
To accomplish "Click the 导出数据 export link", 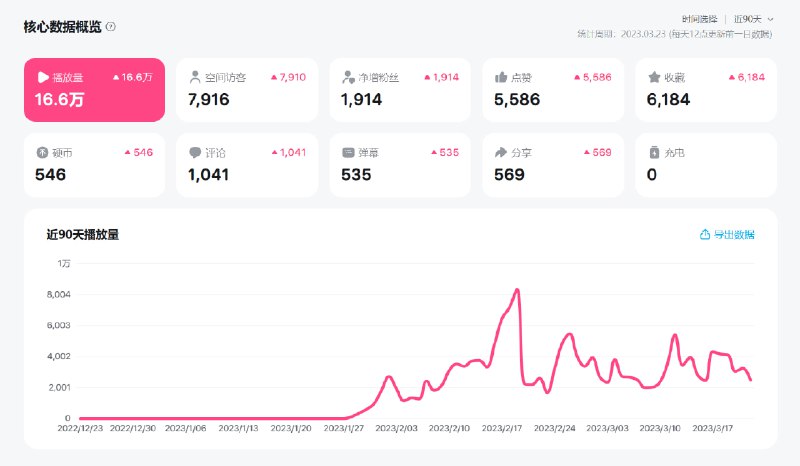I will tap(727, 235).
